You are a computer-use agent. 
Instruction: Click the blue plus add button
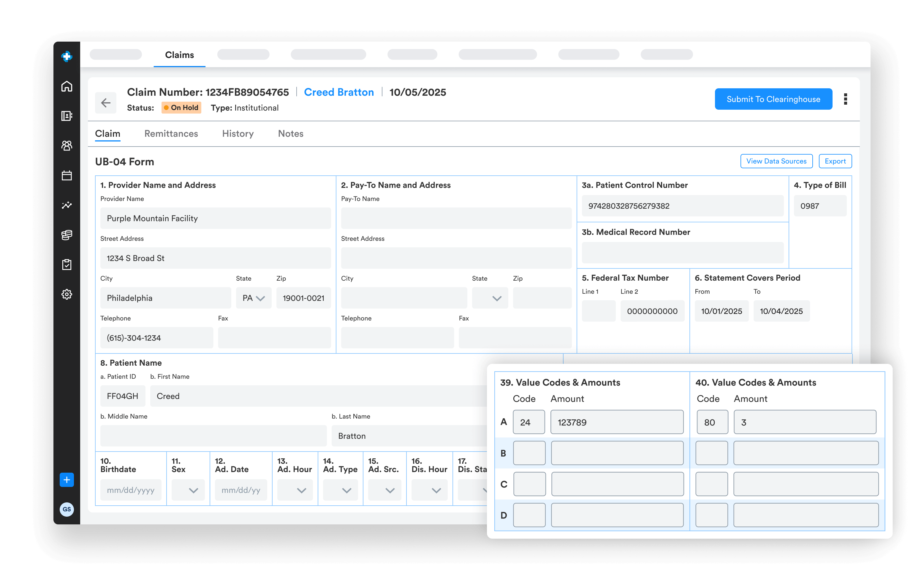pyautogui.click(x=67, y=480)
